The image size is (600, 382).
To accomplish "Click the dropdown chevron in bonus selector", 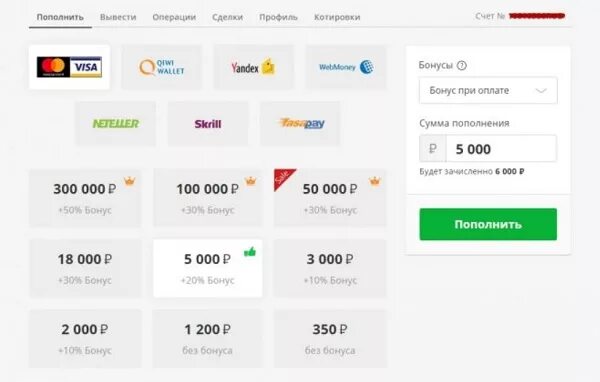I will pos(541,91).
